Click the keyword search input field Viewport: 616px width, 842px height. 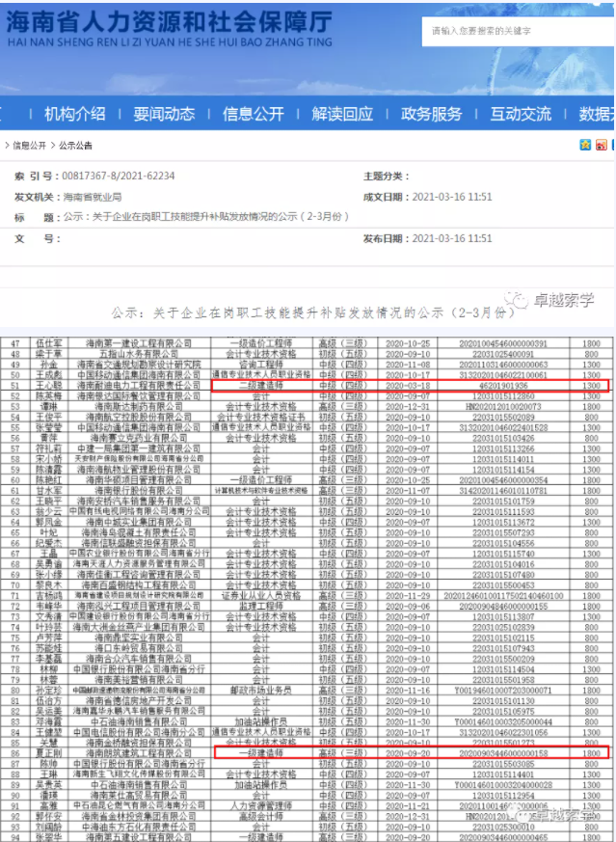click(519, 31)
